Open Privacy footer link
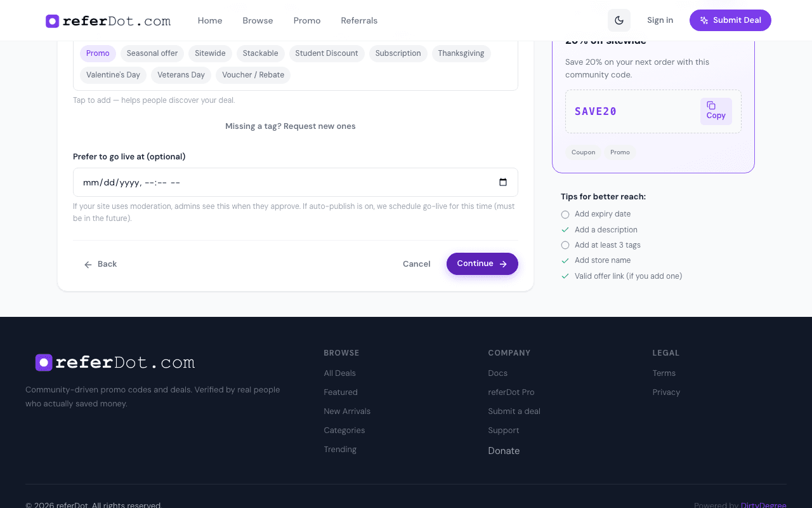Viewport: 812px width, 508px height. [666, 392]
